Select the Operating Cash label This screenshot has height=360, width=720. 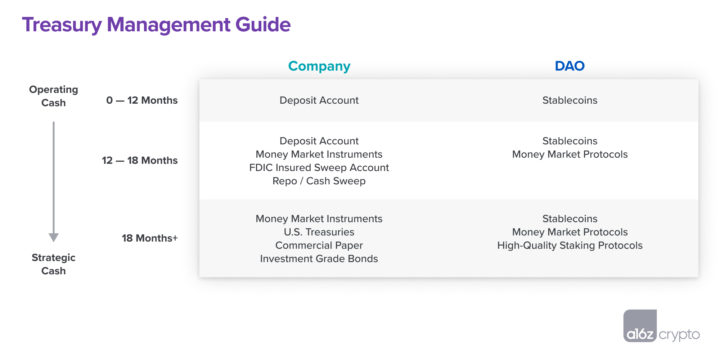click(54, 96)
